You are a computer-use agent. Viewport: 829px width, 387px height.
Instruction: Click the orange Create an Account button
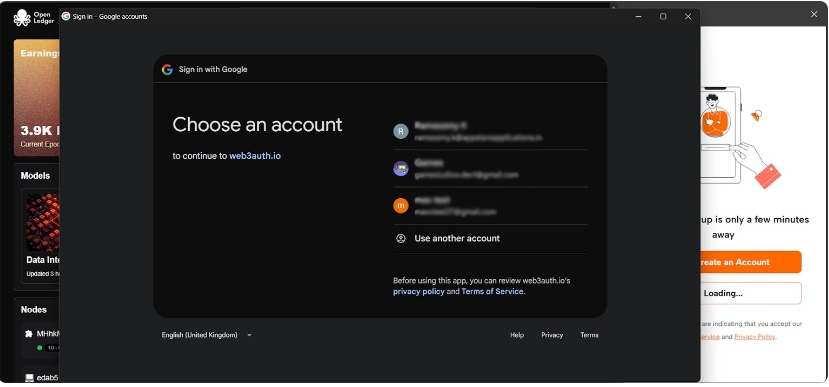(x=751, y=262)
